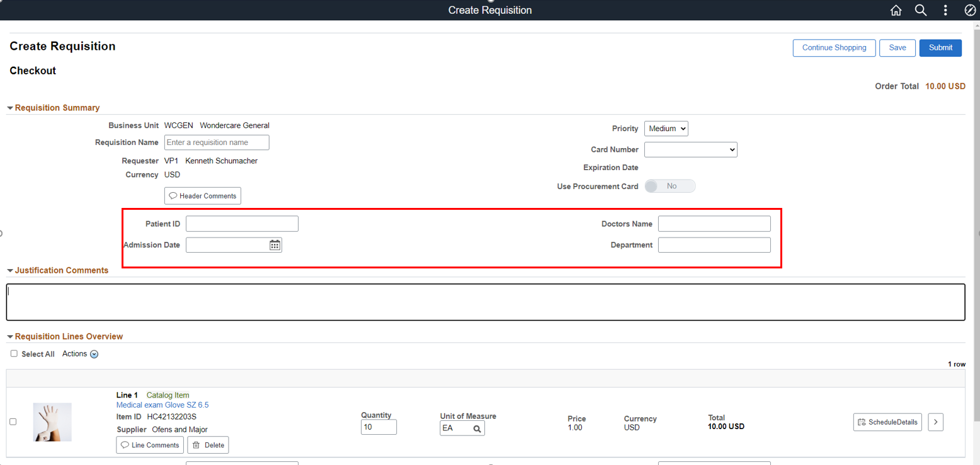Click the business unit name Wondercare General
This screenshot has width=980, height=465.
234,125
